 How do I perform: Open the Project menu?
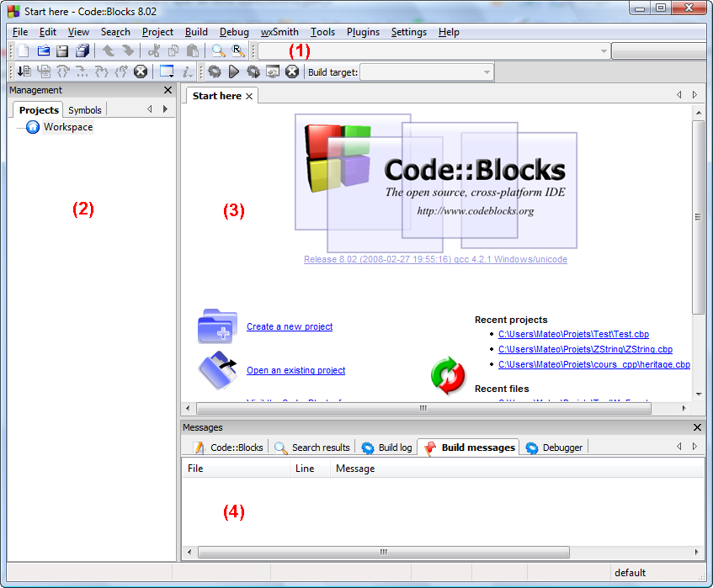tap(157, 32)
